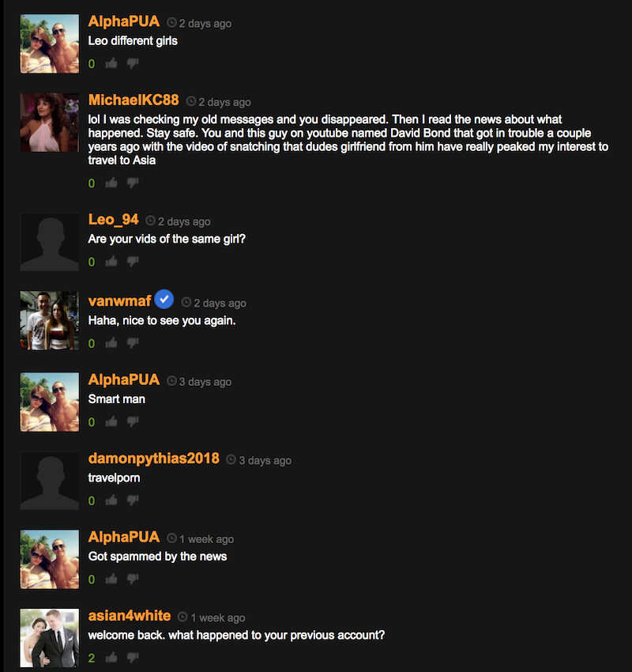
Task: Like Leo_94's comment about same girl
Action: (x=111, y=262)
